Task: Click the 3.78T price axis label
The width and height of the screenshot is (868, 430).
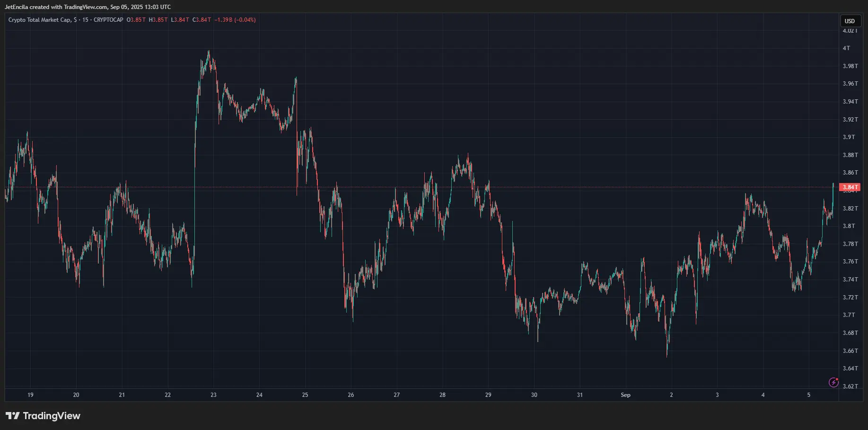Action: tap(850, 244)
